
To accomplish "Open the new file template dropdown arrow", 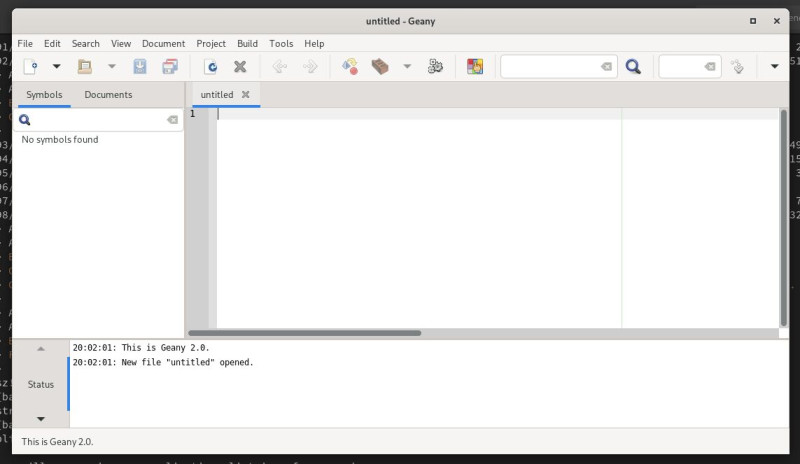I will (x=57, y=66).
